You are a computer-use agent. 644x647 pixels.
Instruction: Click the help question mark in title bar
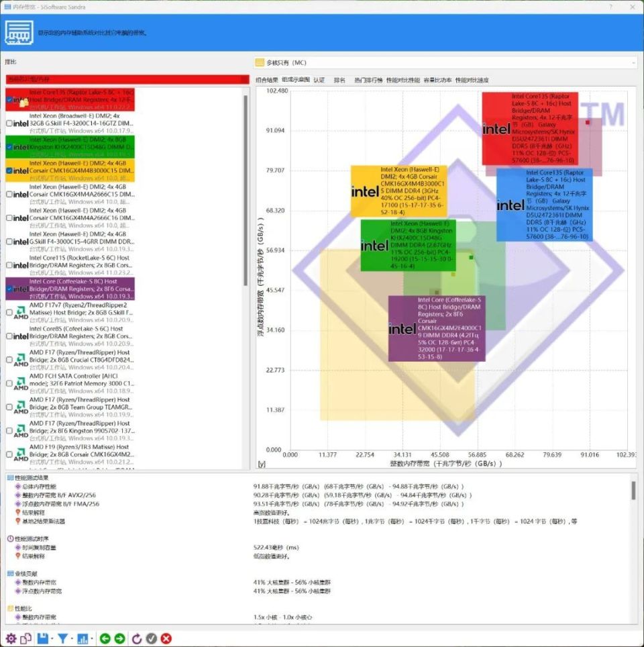coord(610,7)
